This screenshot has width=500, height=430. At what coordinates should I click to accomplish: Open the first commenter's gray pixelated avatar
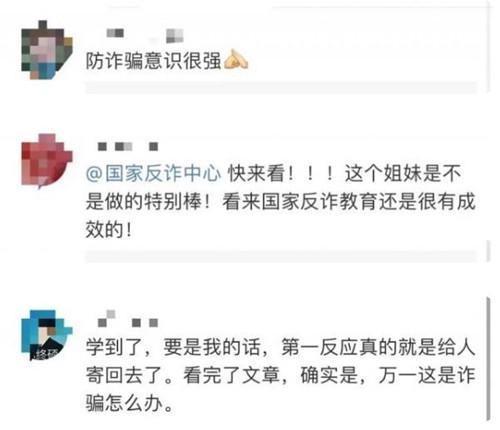pos(47,50)
